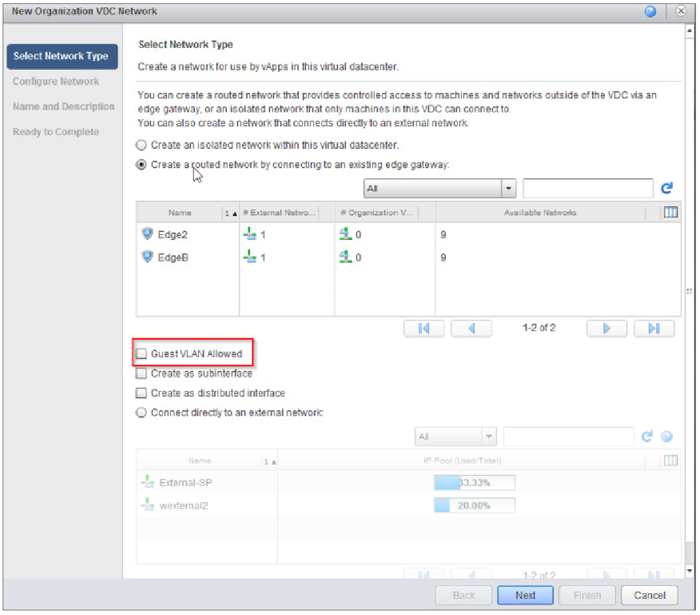Cancel the network creation wizard

coord(649,595)
